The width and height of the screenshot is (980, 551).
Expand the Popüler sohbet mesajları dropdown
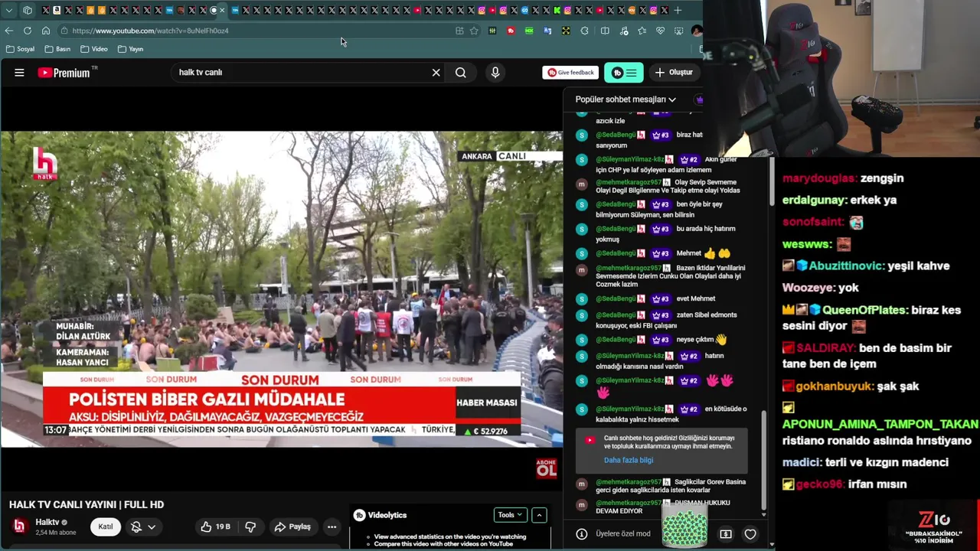626,99
